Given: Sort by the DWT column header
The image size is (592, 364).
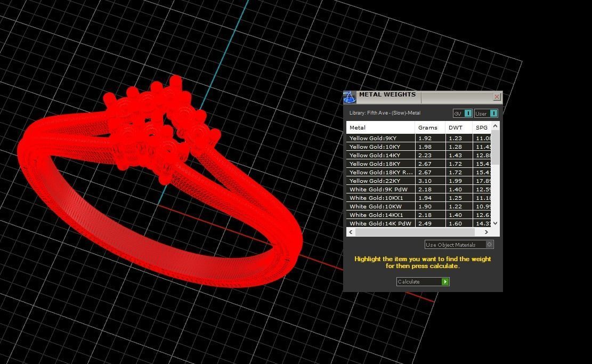Looking at the screenshot, I should 459,127.
